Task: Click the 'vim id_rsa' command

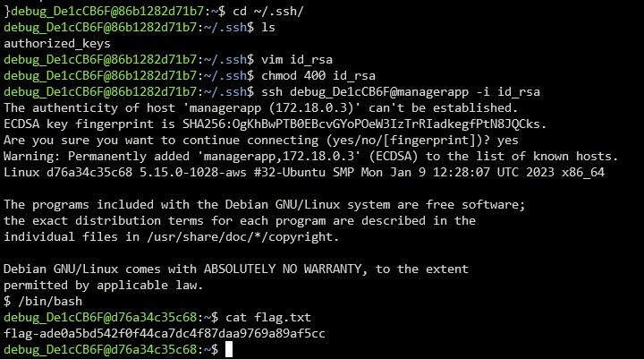Action: point(297,60)
